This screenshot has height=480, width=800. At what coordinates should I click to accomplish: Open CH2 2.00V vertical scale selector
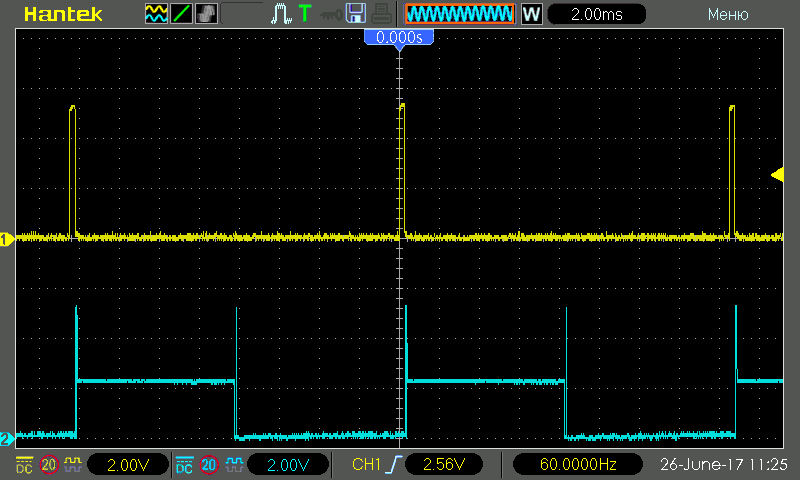pos(288,465)
